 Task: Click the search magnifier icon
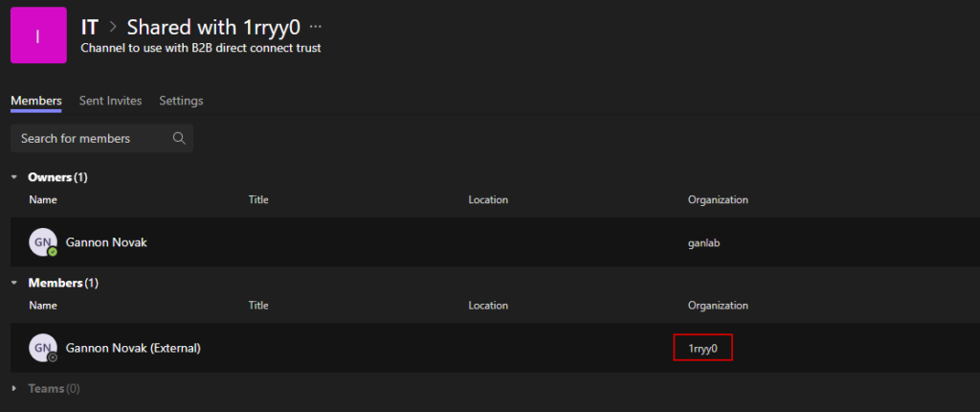pos(179,138)
